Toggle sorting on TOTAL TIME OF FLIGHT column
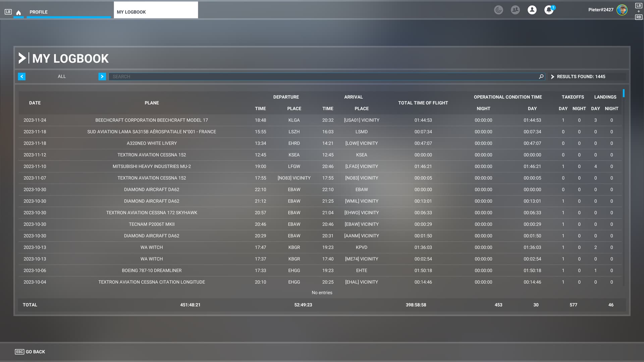Screen dimensions: 644x362 [x=423, y=103]
